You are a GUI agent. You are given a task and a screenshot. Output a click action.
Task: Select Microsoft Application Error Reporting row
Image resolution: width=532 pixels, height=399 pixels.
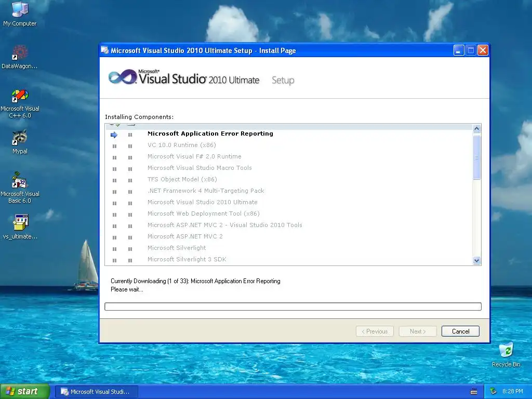pyautogui.click(x=289, y=134)
